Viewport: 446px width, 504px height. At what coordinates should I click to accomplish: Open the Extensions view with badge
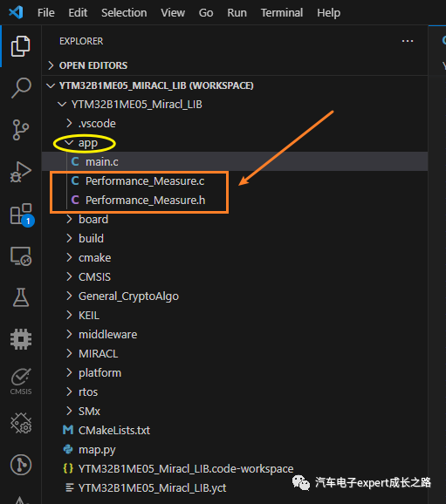[22, 215]
